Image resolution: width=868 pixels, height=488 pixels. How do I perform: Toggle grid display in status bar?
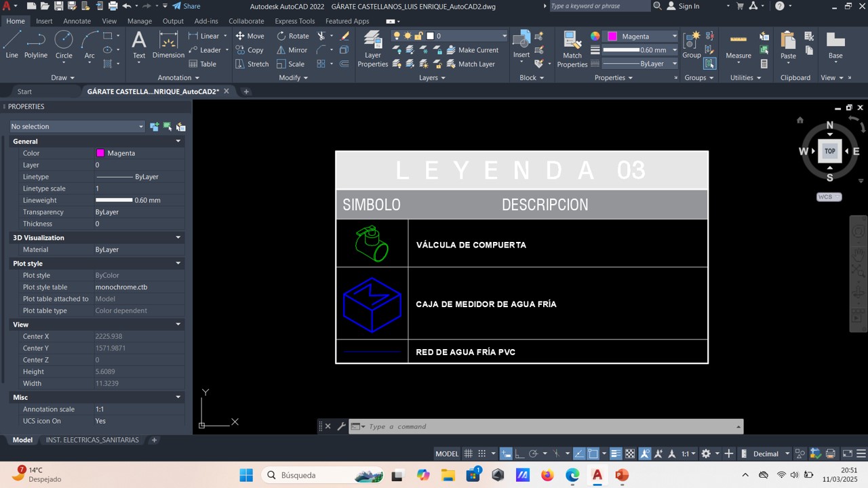click(x=469, y=453)
